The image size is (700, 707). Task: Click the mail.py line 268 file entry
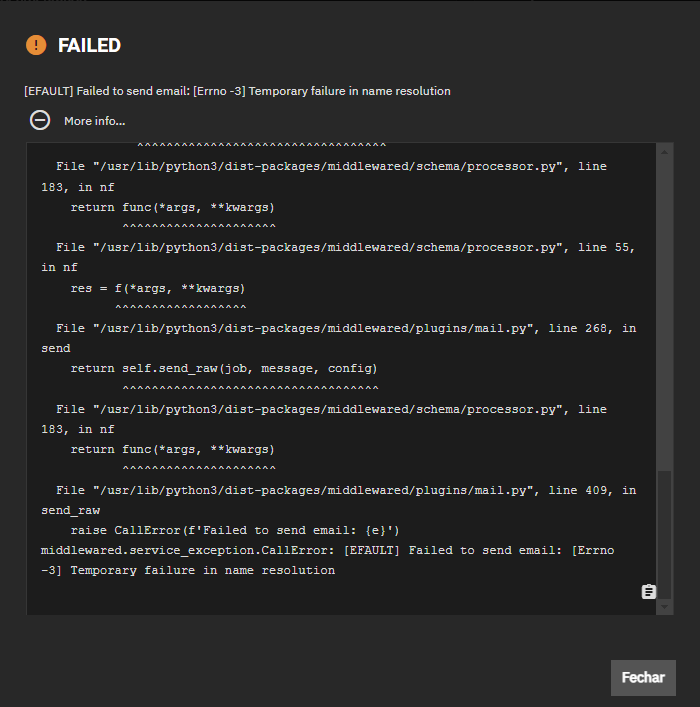pyautogui.click(x=339, y=338)
